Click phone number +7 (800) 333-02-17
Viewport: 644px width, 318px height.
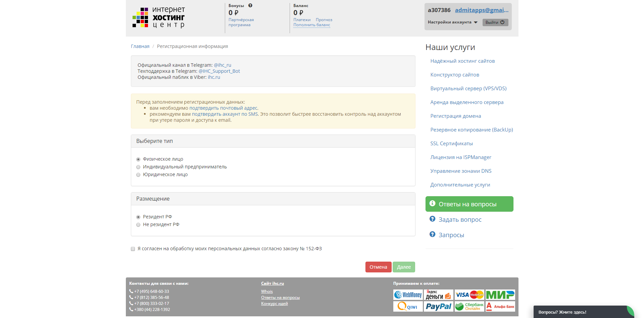click(x=151, y=304)
